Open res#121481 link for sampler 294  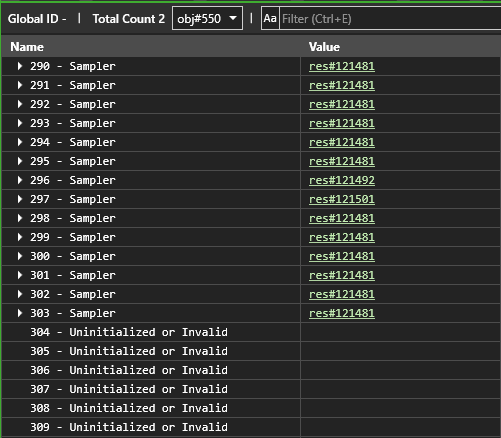click(x=342, y=142)
